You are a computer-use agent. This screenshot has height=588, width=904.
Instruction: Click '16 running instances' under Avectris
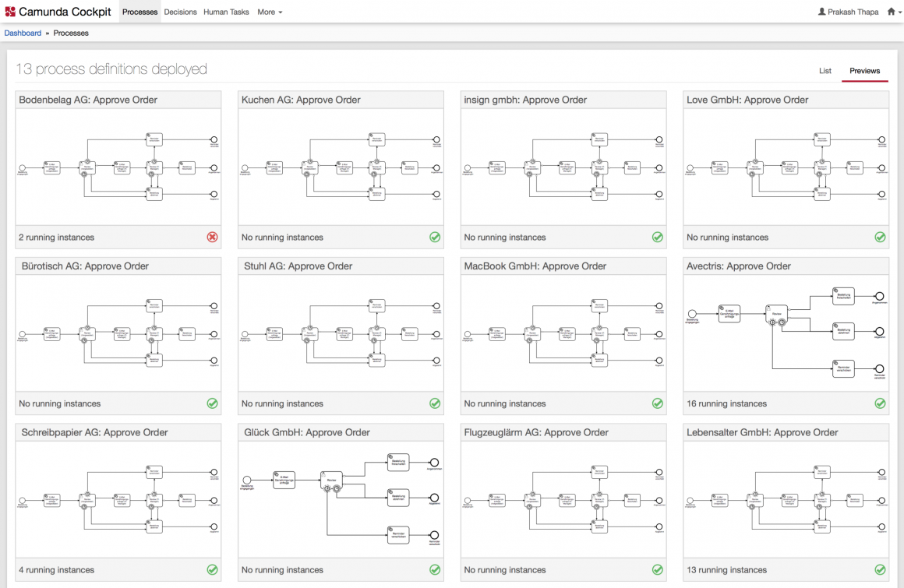[726, 403]
